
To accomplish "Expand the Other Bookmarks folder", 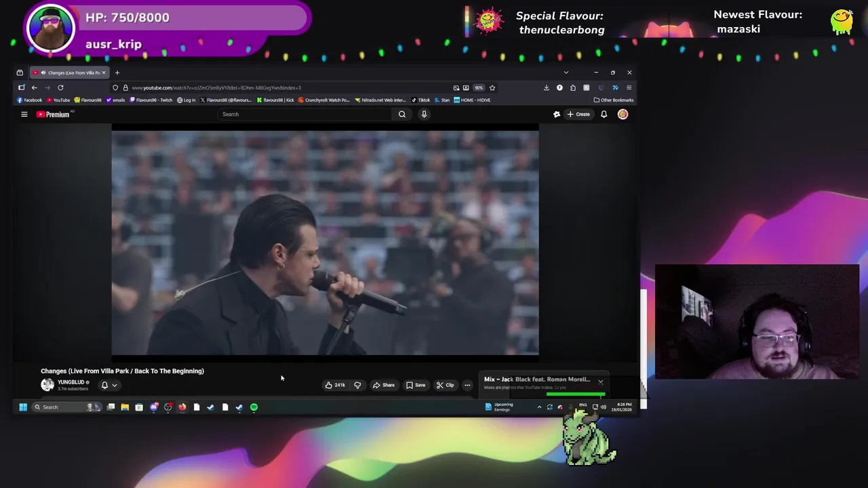I will [x=613, y=100].
